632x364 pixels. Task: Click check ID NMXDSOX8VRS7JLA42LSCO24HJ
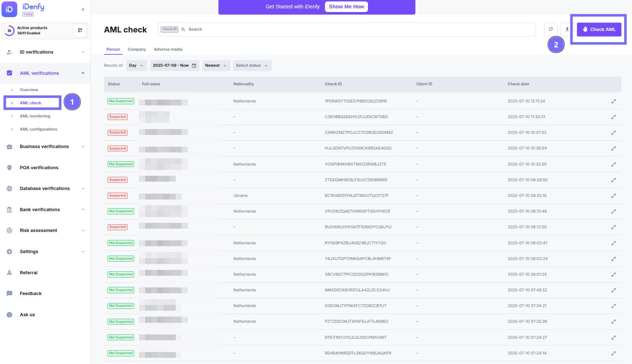click(357, 290)
